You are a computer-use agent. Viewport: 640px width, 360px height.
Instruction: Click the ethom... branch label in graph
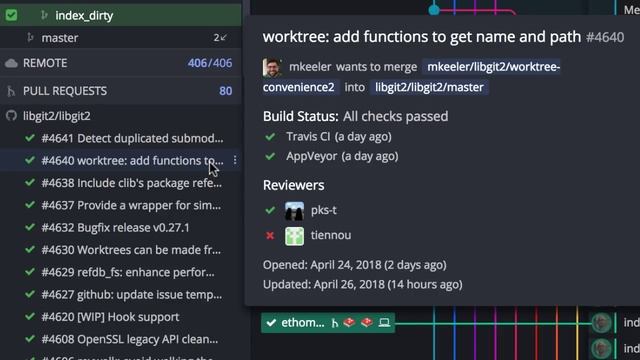coord(328,323)
